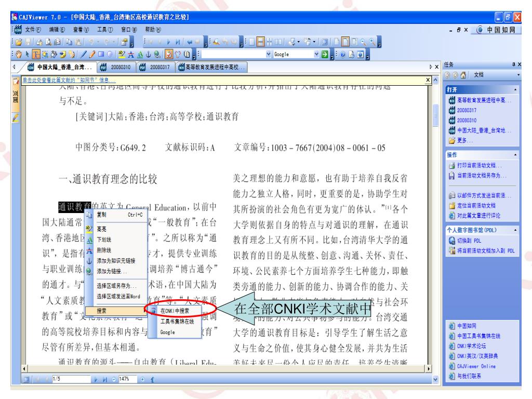The height and width of the screenshot is (399, 532).
Task: Click the print preview toolbar icon
Action: click(x=48, y=42)
